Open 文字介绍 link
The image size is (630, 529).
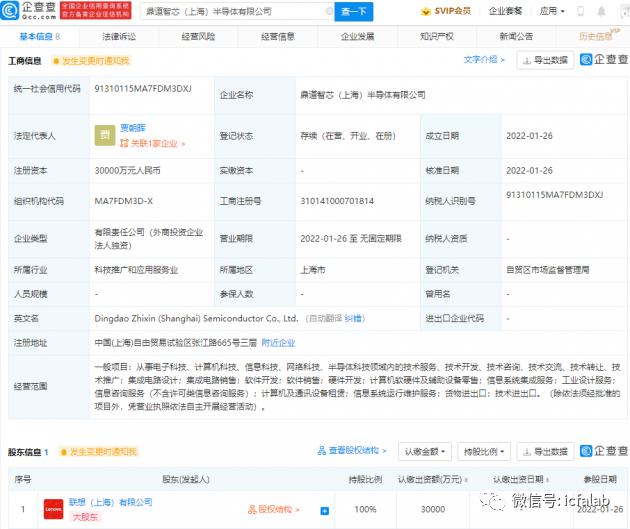[x=484, y=60]
